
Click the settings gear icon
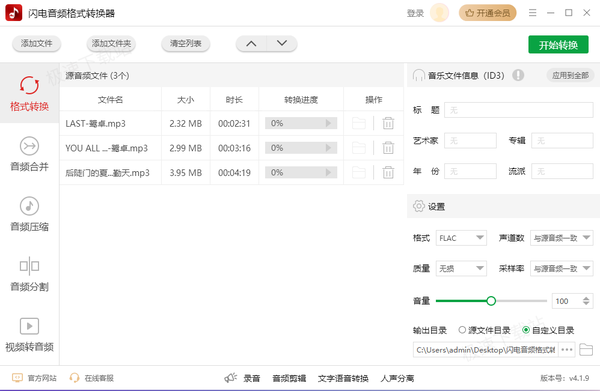419,206
